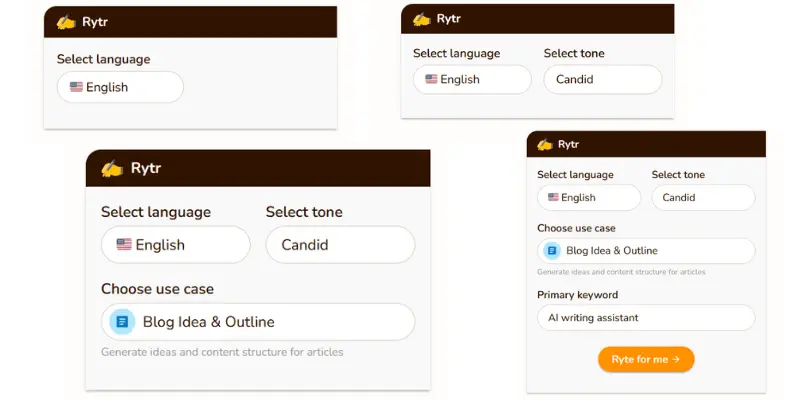800x400 pixels.
Task: Open the Candid tone dropdown in the language-and-tone-only panel
Action: (603, 80)
